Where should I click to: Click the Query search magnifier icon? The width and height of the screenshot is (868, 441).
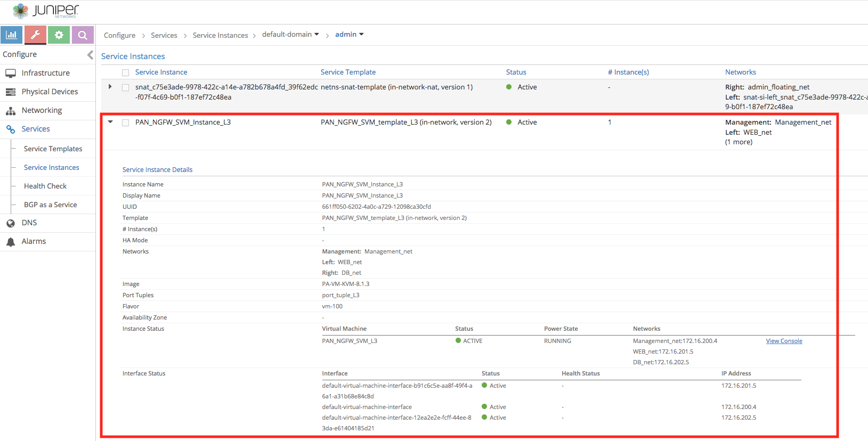[x=83, y=35]
